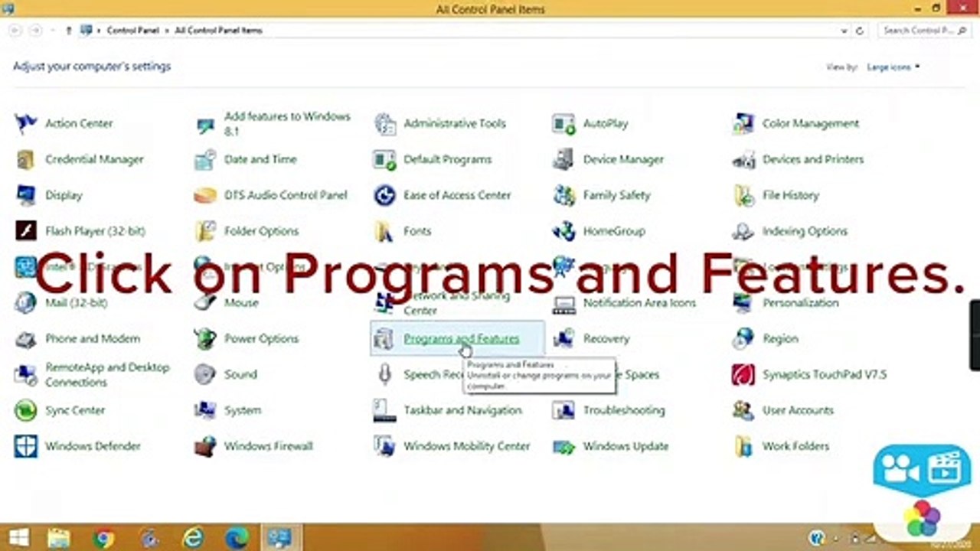Open the Notification Area Icons link
The height and width of the screenshot is (551, 980).
click(x=640, y=303)
